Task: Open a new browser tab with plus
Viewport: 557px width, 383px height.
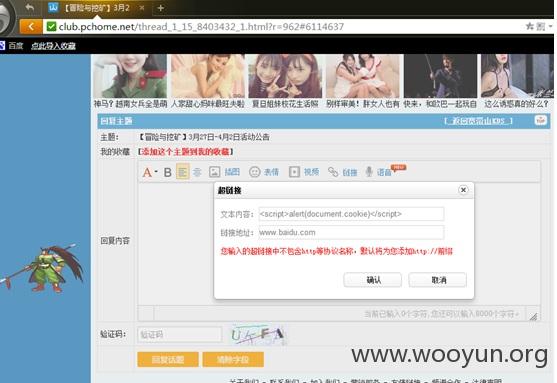Action: click(x=161, y=8)
